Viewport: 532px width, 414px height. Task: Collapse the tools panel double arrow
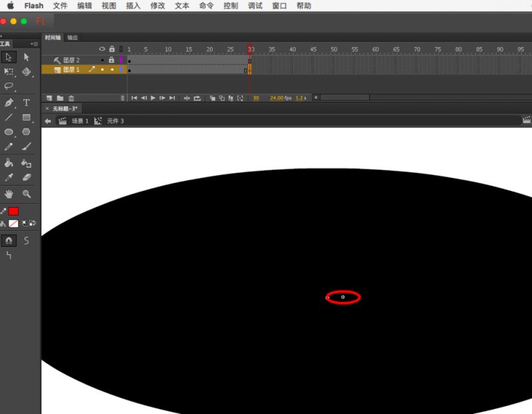click(1, 36)
